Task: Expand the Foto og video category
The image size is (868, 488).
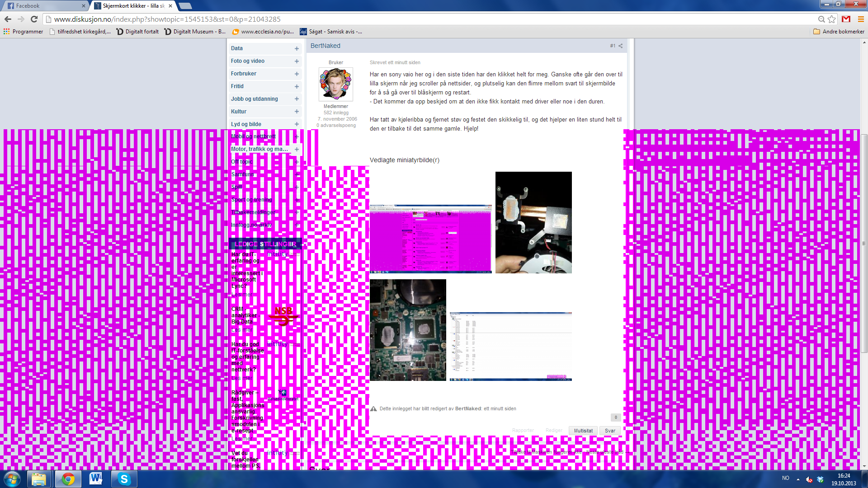Action: pos(297,61)
